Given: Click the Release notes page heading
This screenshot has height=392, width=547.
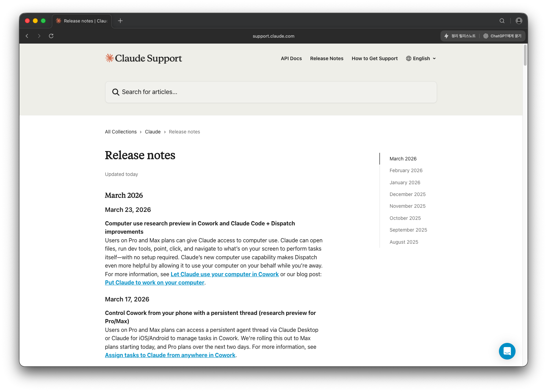Looking at the screenshot, I should click(140, 155).
